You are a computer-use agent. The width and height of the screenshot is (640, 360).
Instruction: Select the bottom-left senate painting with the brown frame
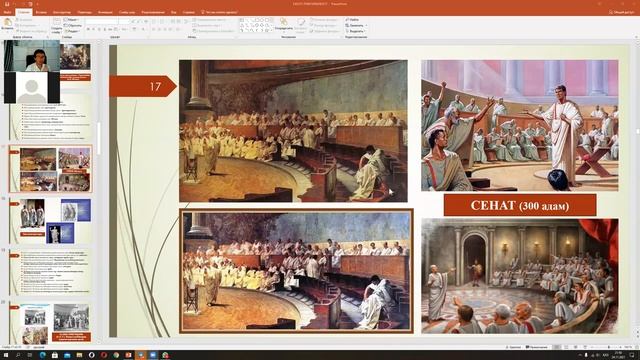[296, 271]
